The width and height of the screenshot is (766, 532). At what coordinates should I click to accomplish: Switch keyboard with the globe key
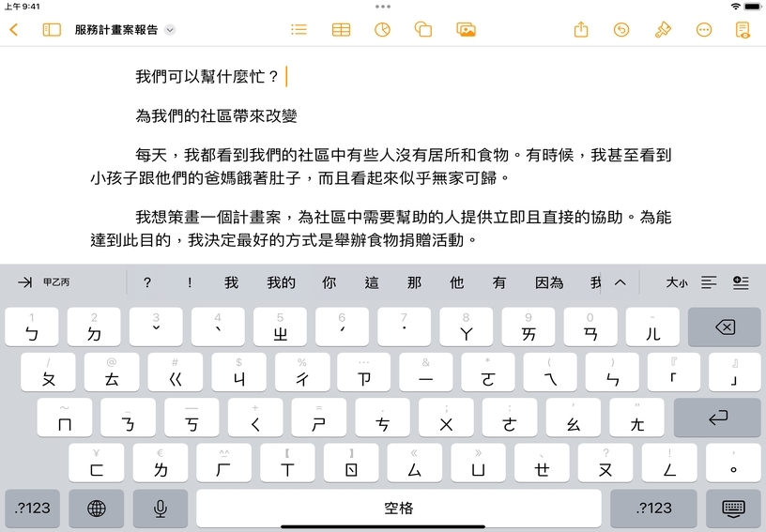(96, 509)
